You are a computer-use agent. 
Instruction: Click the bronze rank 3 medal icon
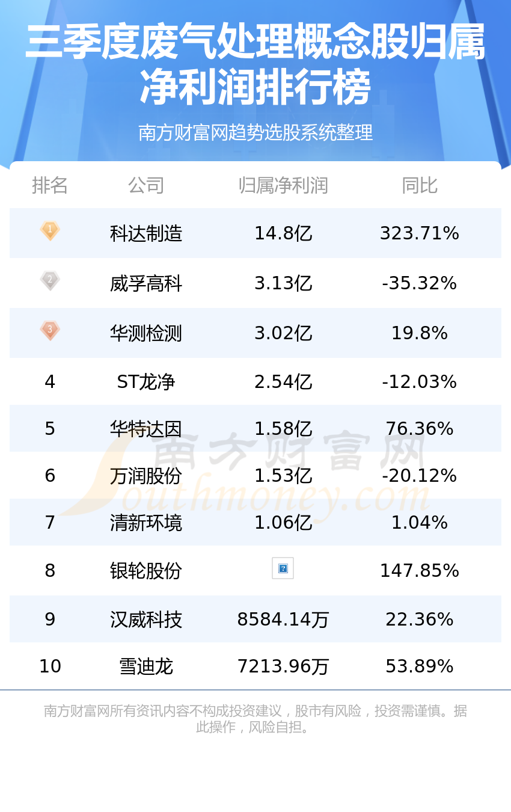(50, 331)
